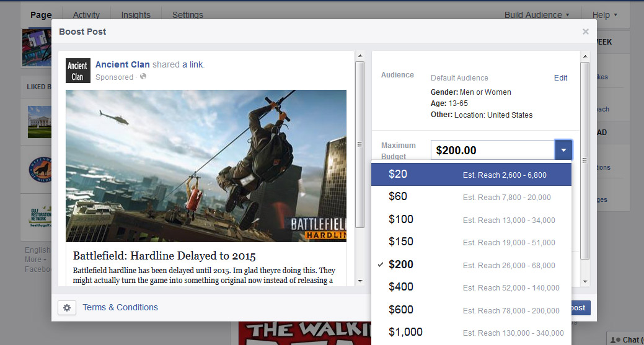Viewport: 644px width, 345px height.
Task: Close the Boost Post dialog
Action: click(x=586, y=32)
